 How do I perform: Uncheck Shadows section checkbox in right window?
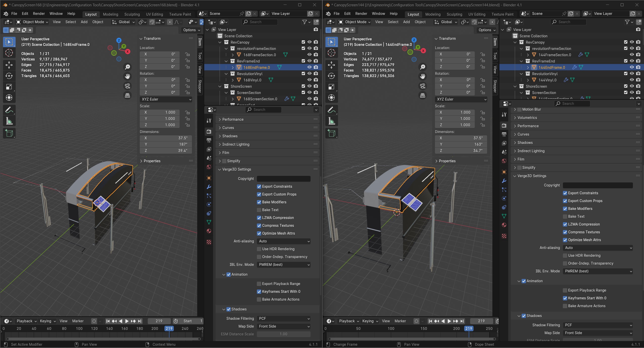point(524,316)
